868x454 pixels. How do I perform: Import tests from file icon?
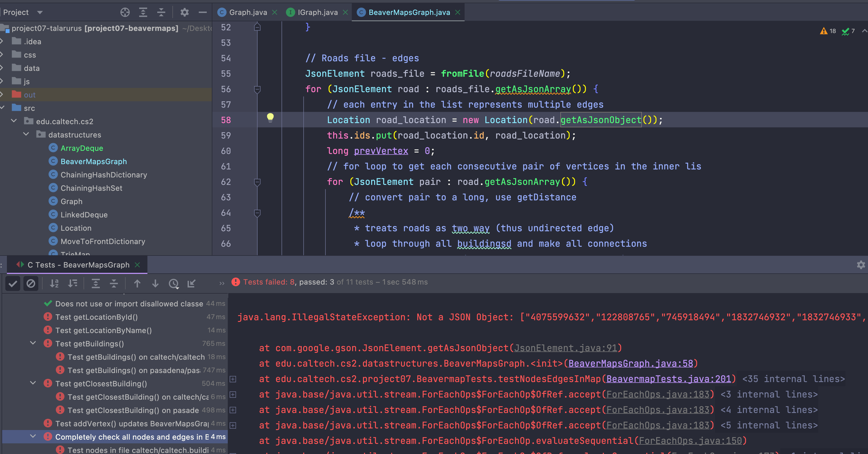coord(191,284)
